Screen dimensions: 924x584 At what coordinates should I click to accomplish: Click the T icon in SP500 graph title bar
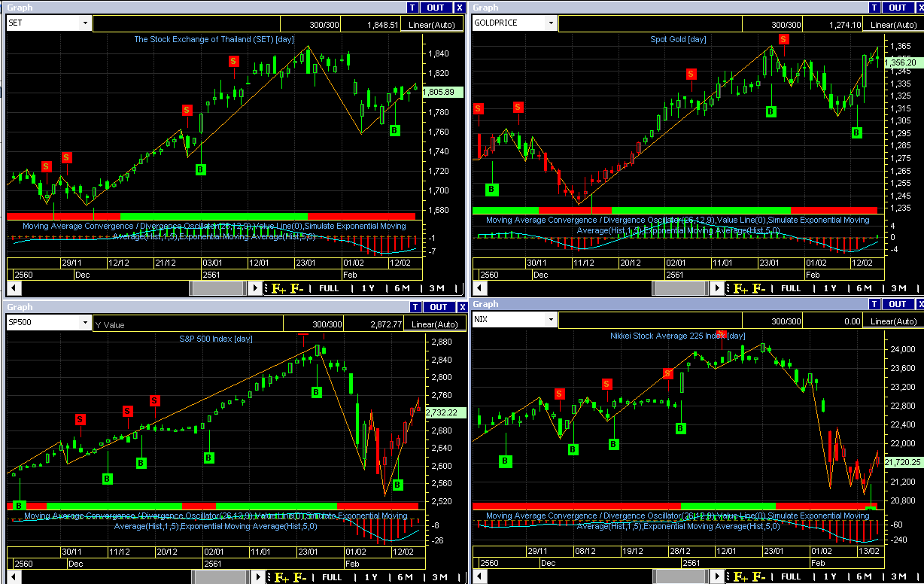(x=415, y=307)
